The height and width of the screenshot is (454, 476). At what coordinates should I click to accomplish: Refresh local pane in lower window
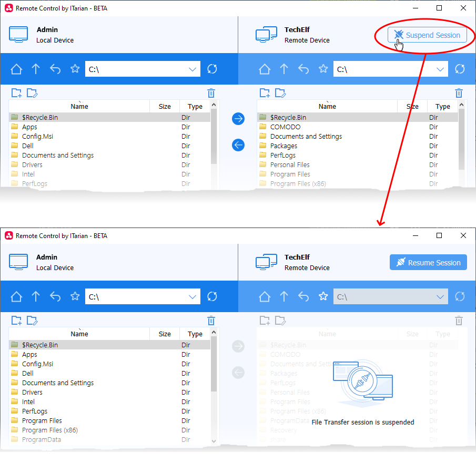[212, 296]
